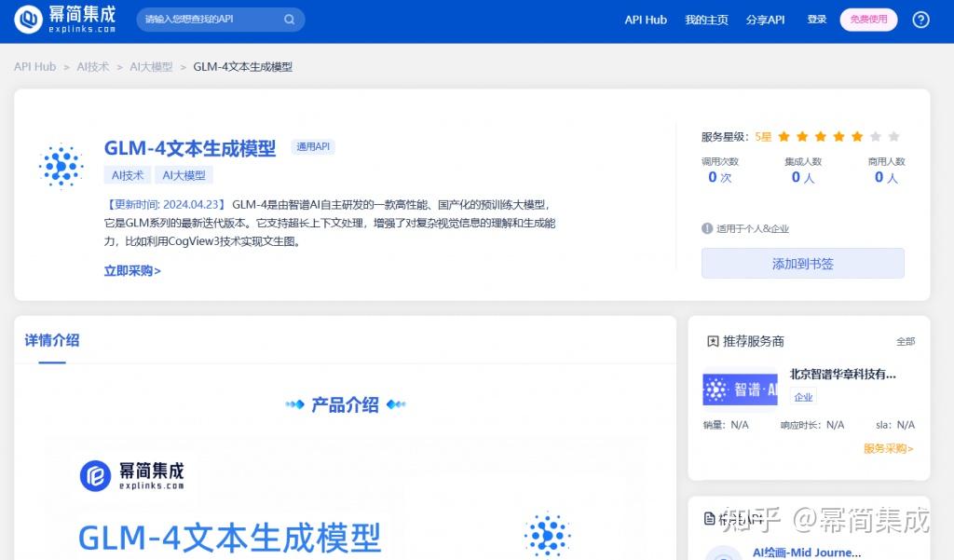Switch to the 详情介绍 tab
954x560 pixels.
51,341
